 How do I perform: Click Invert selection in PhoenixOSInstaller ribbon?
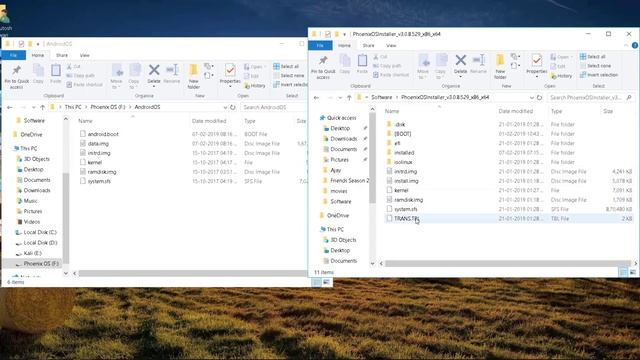coord(599,75)
